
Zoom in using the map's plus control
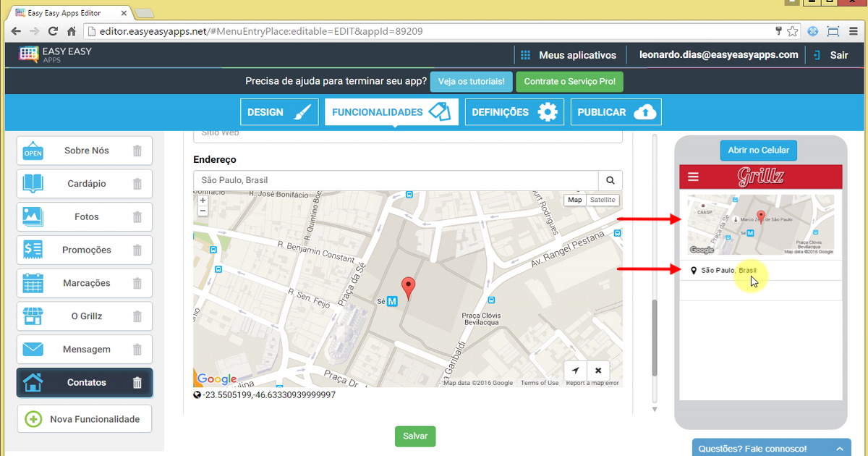(203, 200)
